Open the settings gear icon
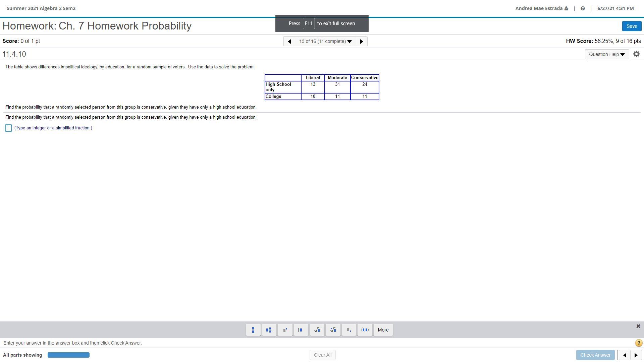 [x=636, y=54]
